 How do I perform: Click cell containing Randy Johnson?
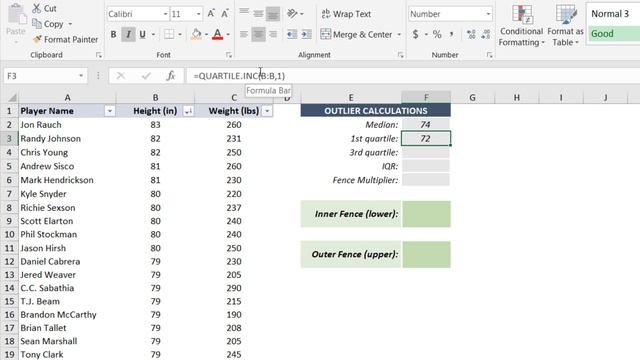67,138
